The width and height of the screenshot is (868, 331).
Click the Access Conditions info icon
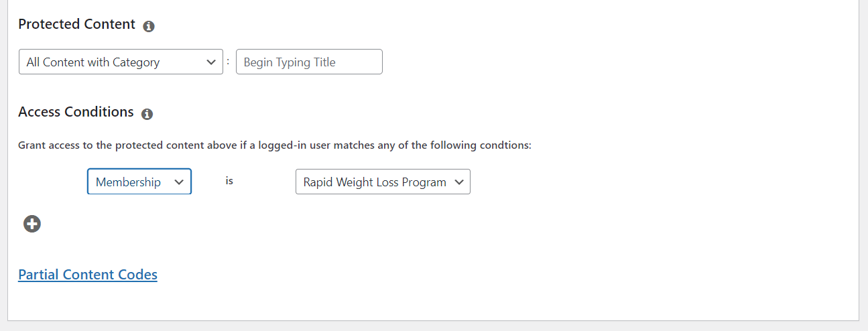click(147, 114)
